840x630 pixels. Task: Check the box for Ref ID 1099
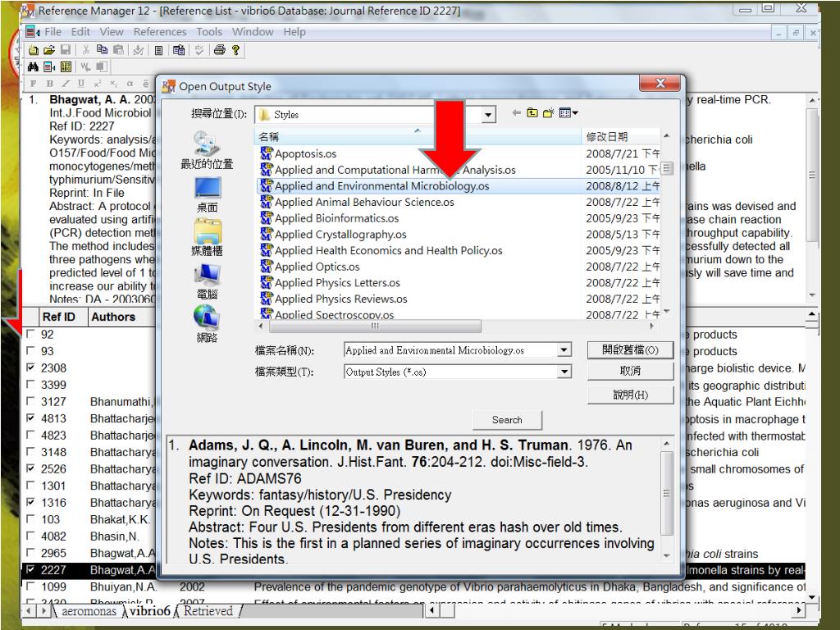coord(31,586)
